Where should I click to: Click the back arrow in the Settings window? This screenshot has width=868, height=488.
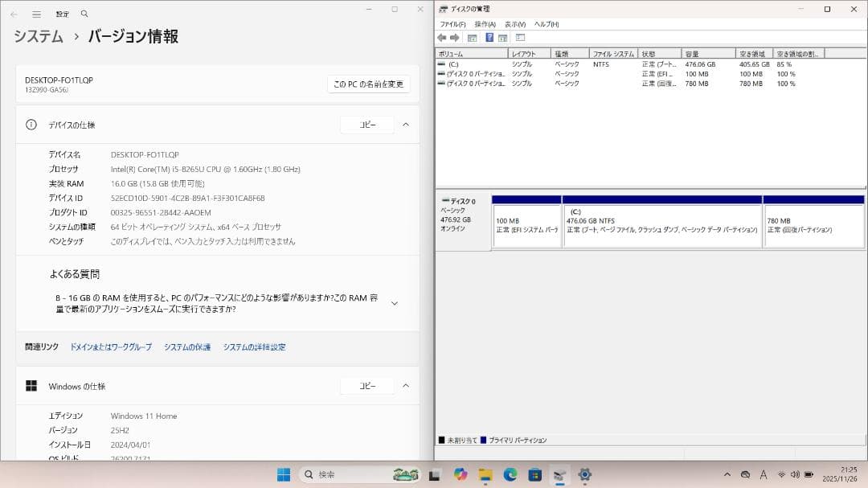pyautogui.click(x=14, y=13)
